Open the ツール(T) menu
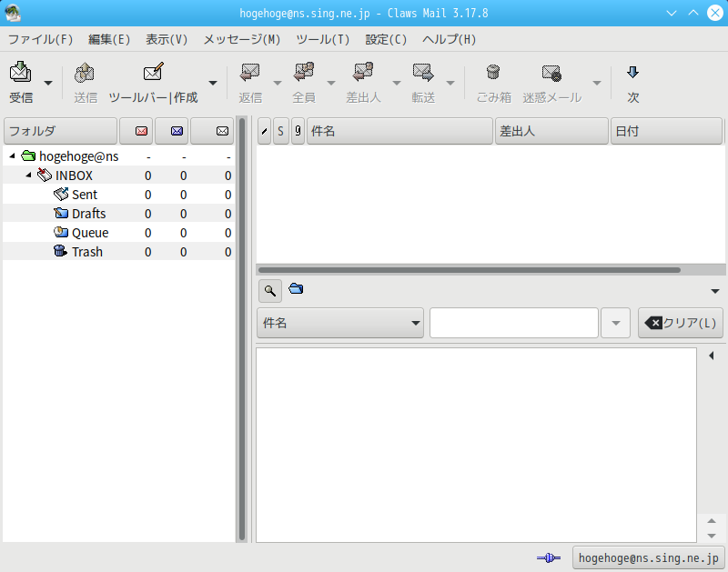 point(323,39)
